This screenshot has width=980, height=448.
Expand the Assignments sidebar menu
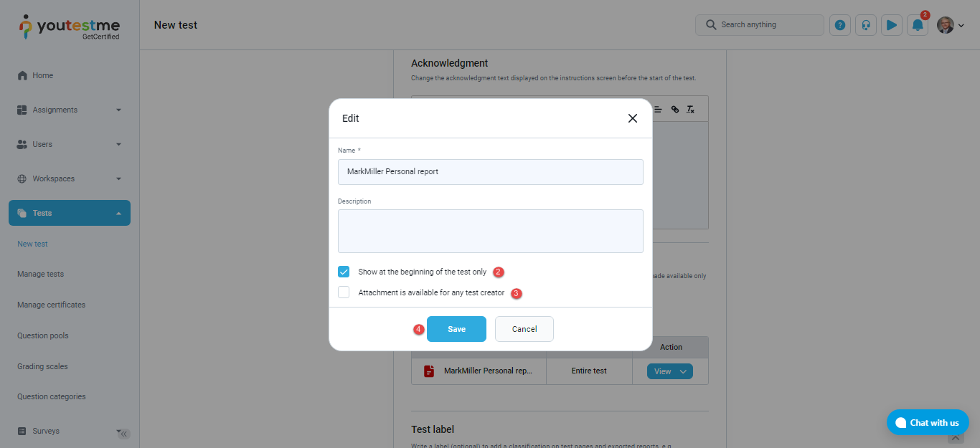70,110
